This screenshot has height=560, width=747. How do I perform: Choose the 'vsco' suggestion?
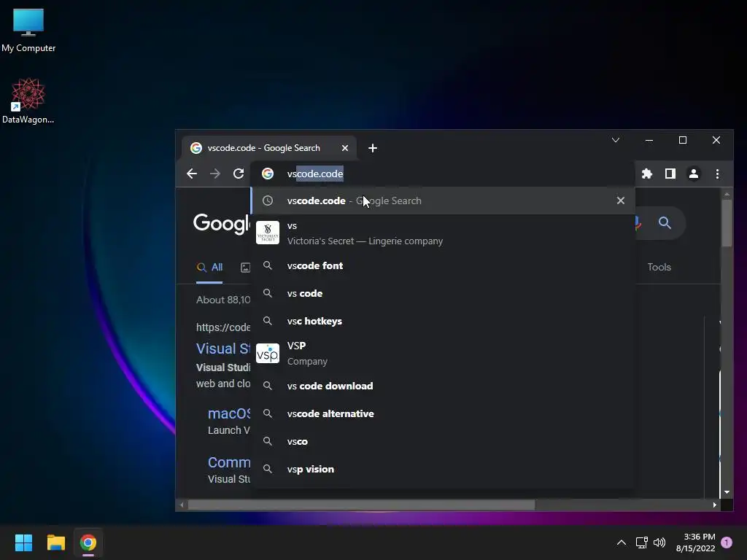(443, 441)
